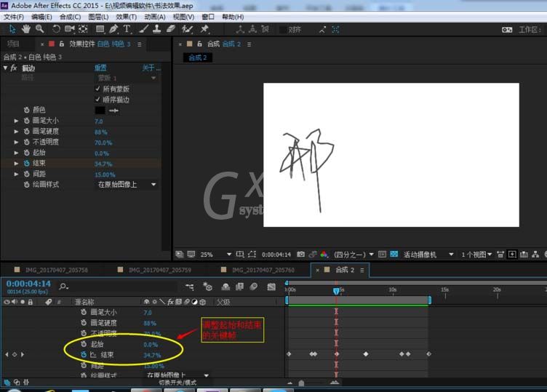Toggle the 顺序描边 checkbox

click(97, 100)
